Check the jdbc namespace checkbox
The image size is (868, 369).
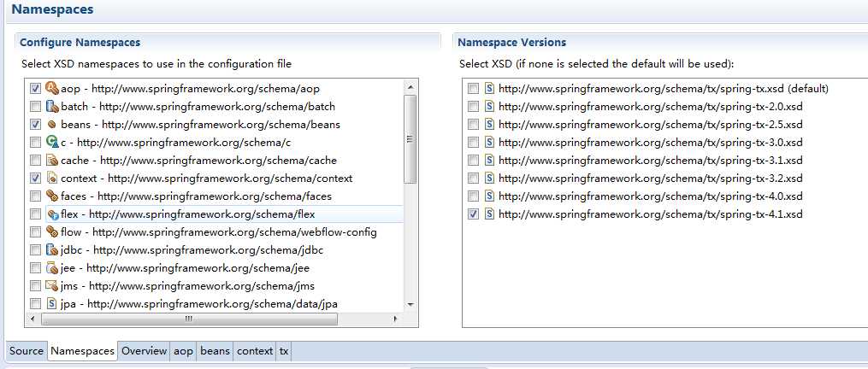click(x=35, y=250)
